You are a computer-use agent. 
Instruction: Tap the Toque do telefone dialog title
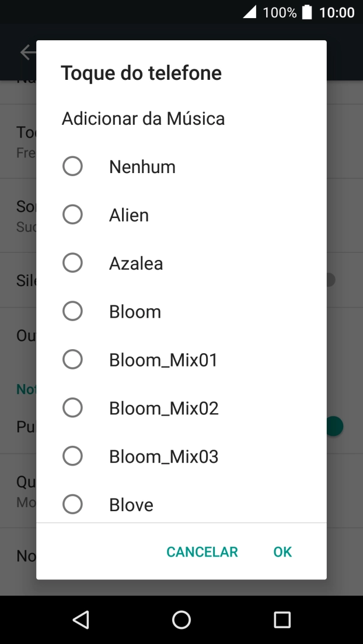(141, 72)
